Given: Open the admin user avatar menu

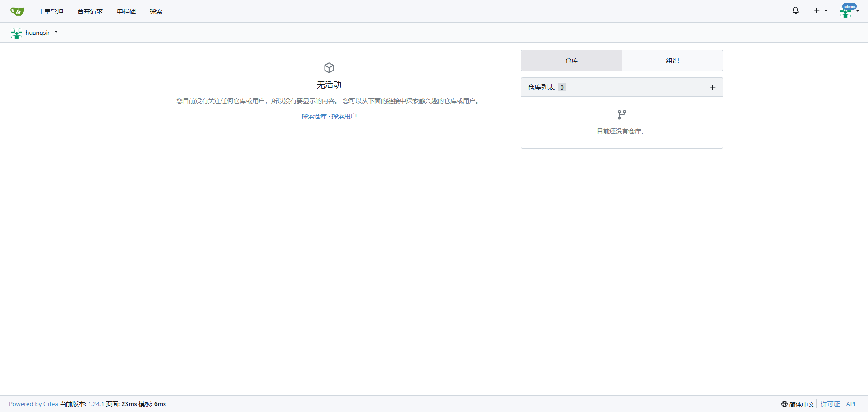Looking at the screenshot, I should [x=849, y=10].
